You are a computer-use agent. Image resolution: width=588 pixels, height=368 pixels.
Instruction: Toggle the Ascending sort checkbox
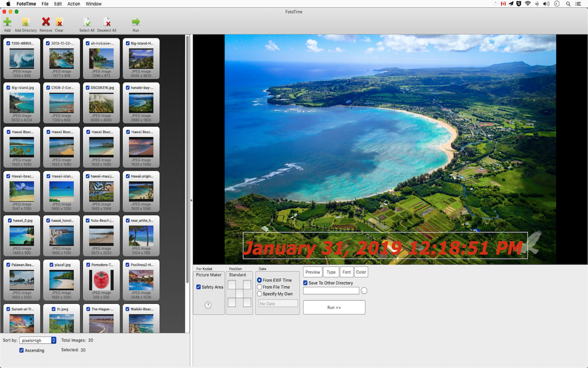tap(21, 350)
